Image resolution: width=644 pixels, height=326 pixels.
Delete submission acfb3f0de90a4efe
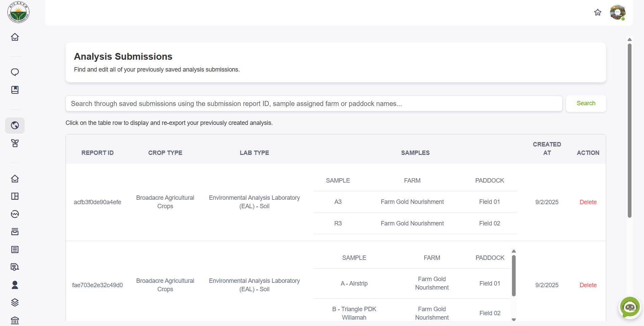588,202
